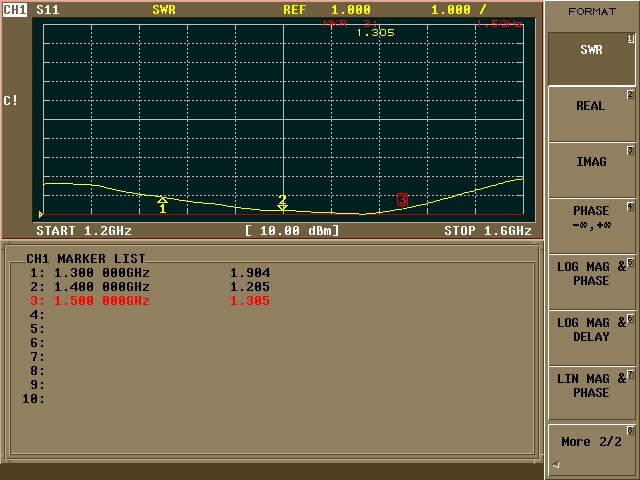Viewport: 640px width, 480px height.
Task: Select the SWR format softkey
Action: (591, 59)
